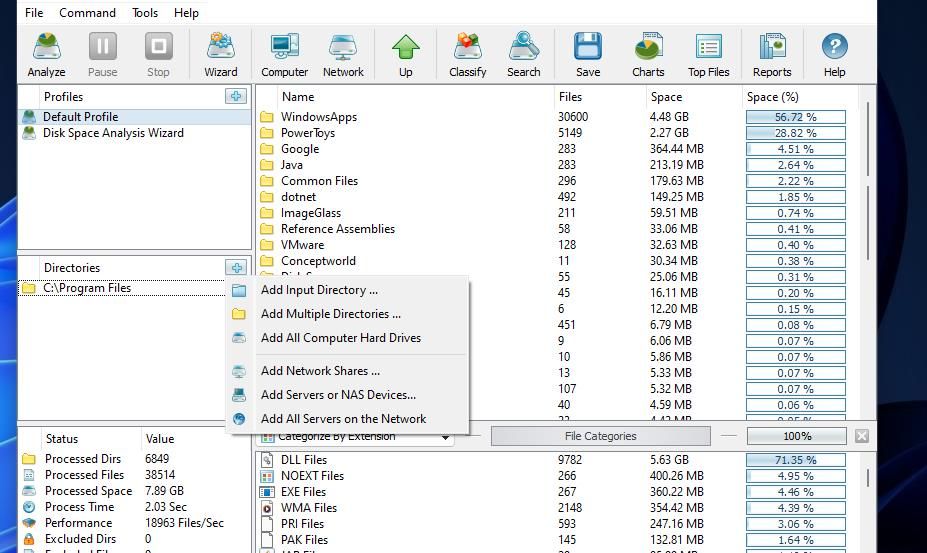Image resolution: width=927 pixels, height=553 pixels.
Task: Click the 100% zoom level button
Action: pyautogui.click(x=796, y=436)
